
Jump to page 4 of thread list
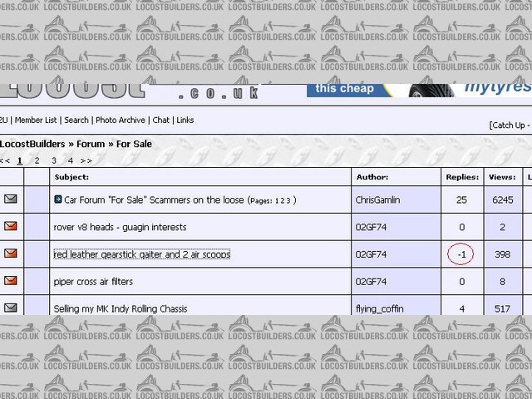pyautogui.click(x=71, y=160)
